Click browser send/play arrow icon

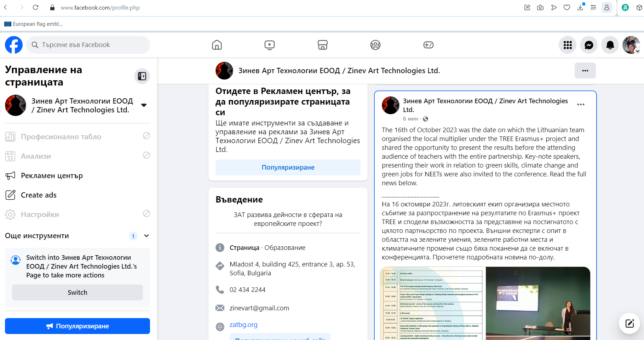point(554,7)
